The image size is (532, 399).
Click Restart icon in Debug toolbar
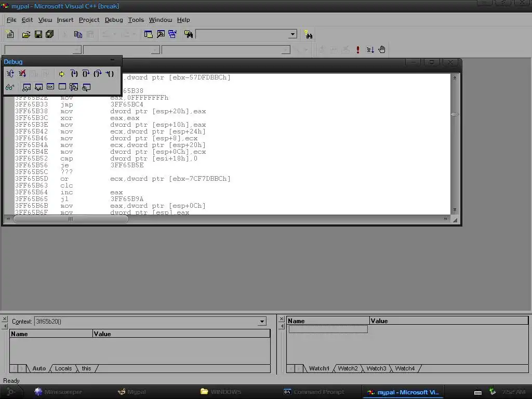(10, 74)
